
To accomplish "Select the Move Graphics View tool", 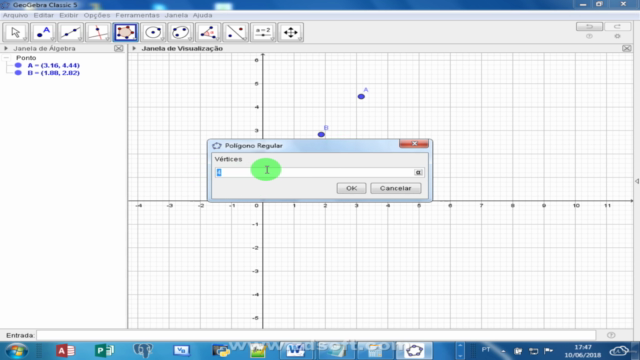I will tap(291, 32).
